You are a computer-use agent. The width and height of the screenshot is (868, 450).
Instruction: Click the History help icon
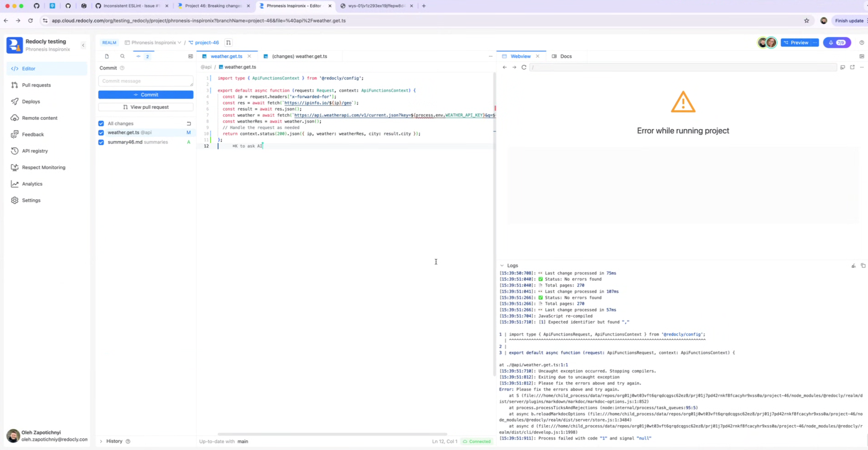(128, 441)
